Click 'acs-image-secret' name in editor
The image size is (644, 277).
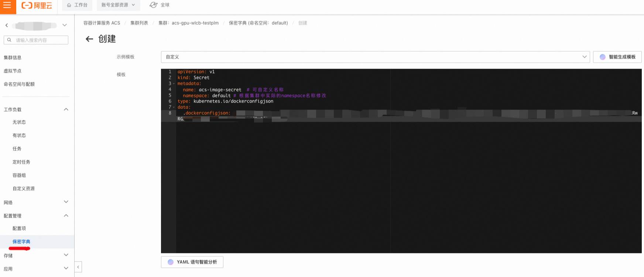click(220, 90)
